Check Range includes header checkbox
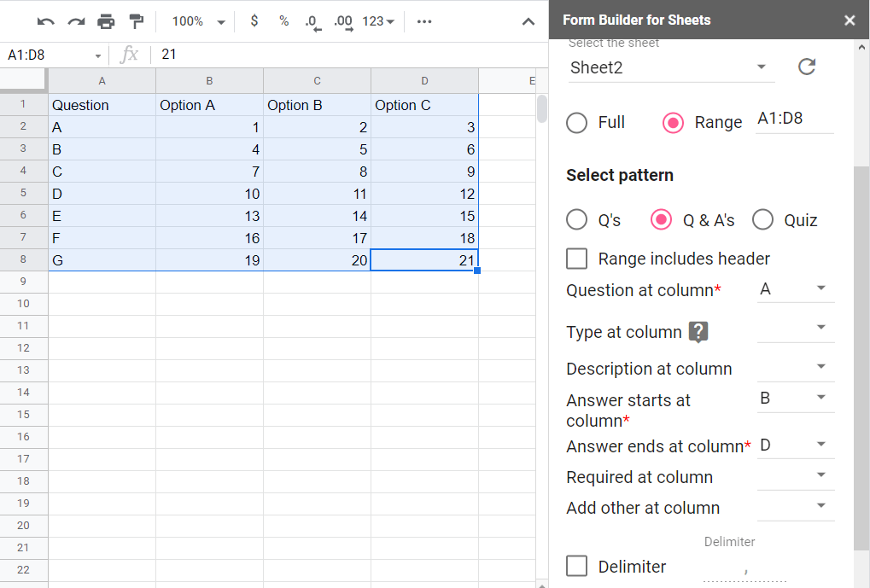 [576, 259]
